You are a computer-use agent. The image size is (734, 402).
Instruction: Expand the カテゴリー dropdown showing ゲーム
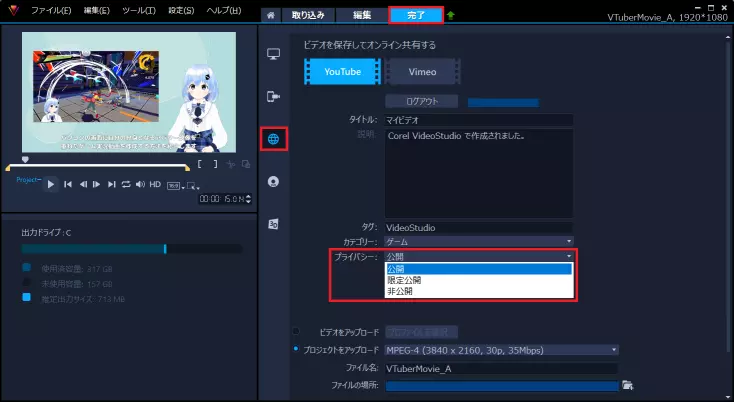[478, 241]
